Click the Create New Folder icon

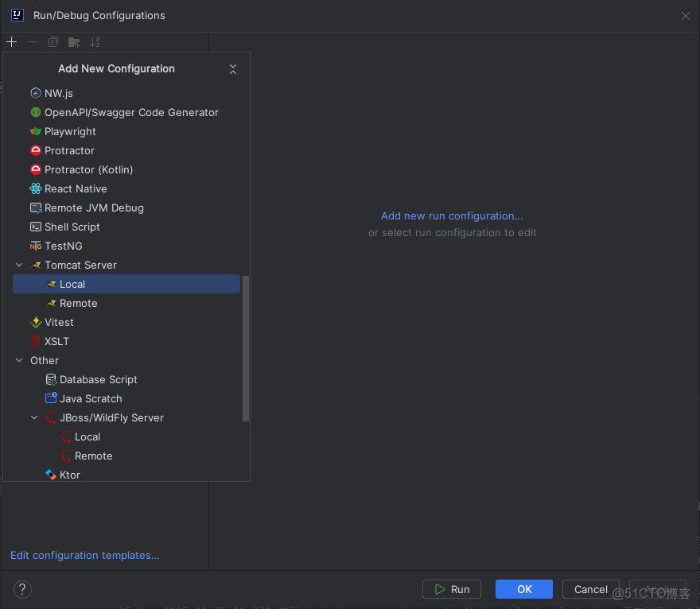tap(74, 42)
